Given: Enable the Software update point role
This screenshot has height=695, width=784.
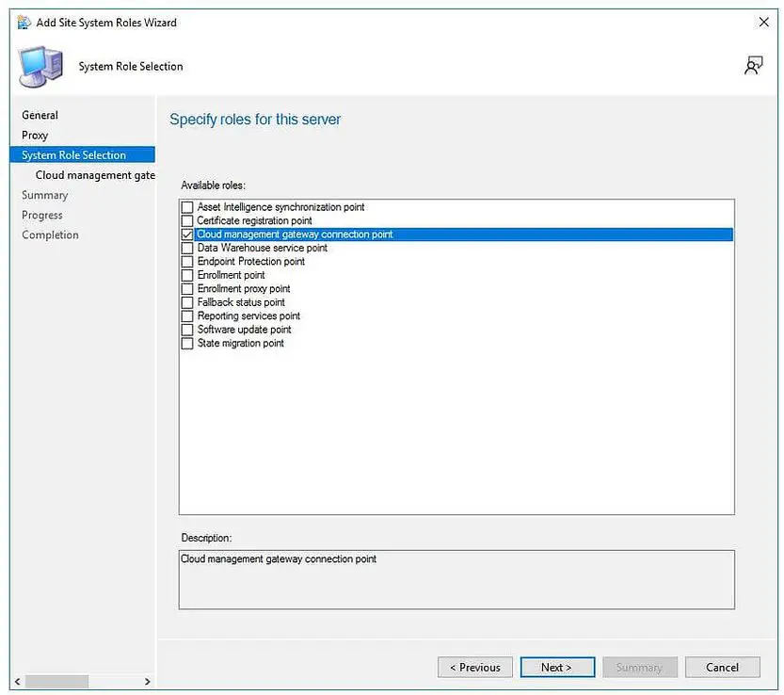Looking at the screenshot, I should pos(186,329).
